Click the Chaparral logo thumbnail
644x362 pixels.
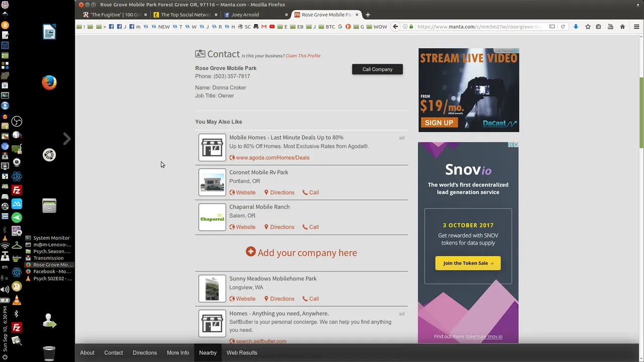coord(212,217)
